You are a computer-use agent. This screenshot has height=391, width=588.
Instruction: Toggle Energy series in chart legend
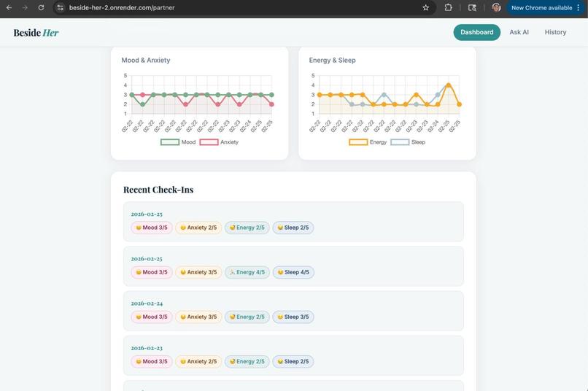tap(368, 142)
